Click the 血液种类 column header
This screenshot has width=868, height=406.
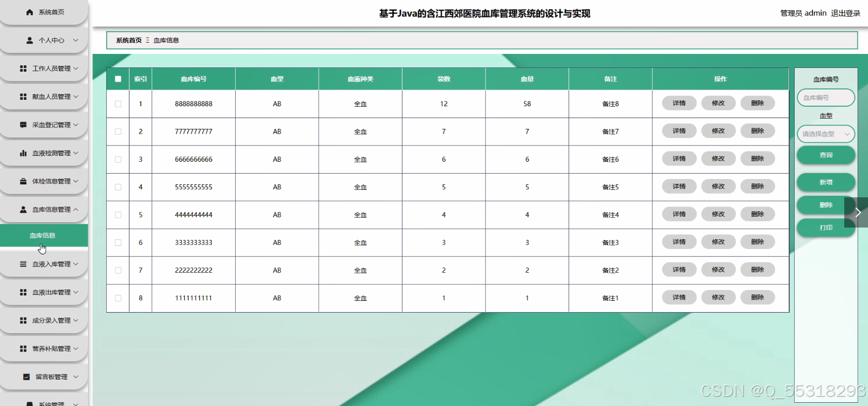360,79
